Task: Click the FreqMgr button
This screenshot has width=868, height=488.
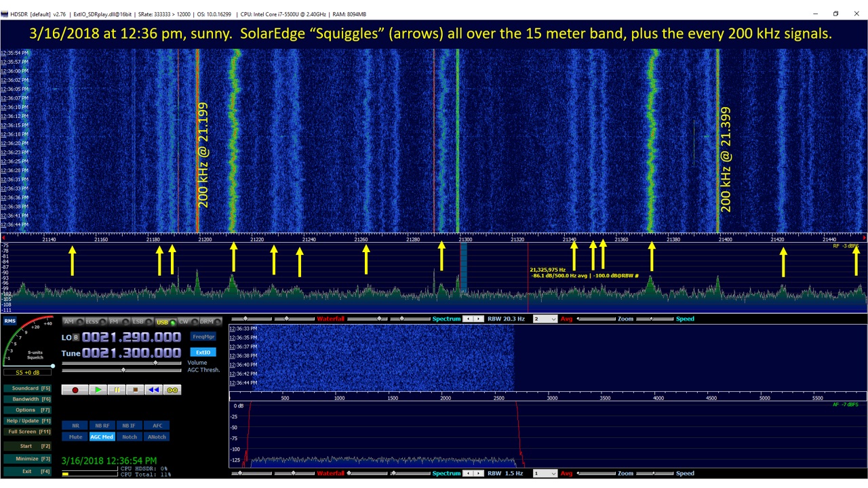Action: tap(203, 337)
